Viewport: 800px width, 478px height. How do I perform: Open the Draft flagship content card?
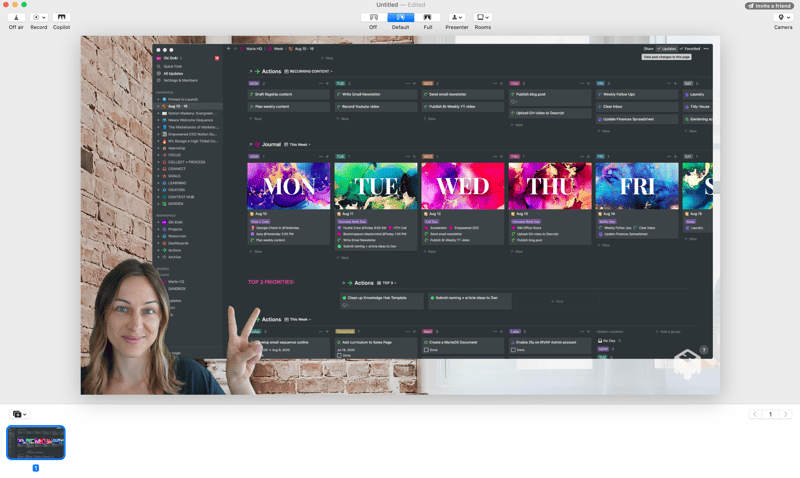tap(289, 94)
